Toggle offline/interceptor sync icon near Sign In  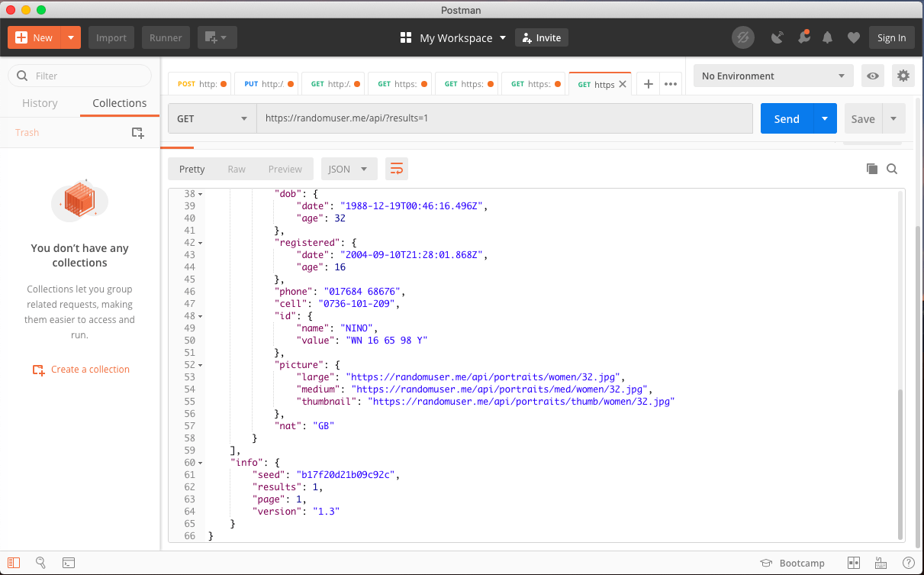[x=742, y=37]
